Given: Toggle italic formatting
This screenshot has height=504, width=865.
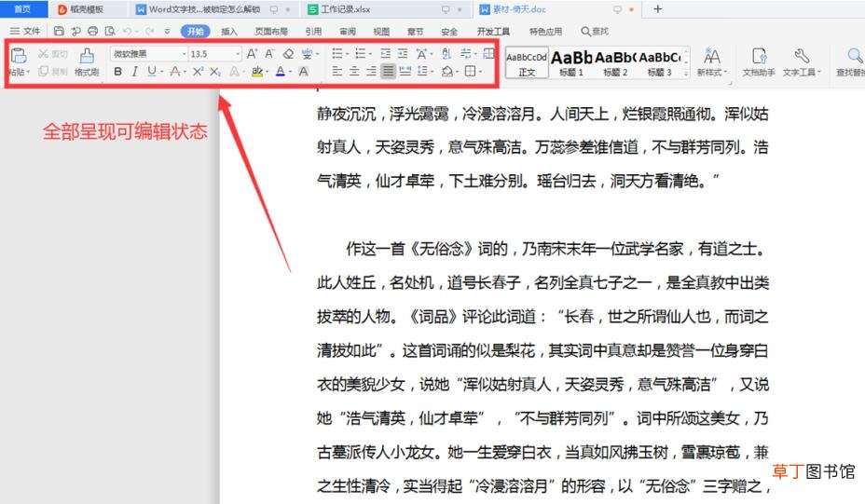Looking at the screenshot, I should [134, 71].
